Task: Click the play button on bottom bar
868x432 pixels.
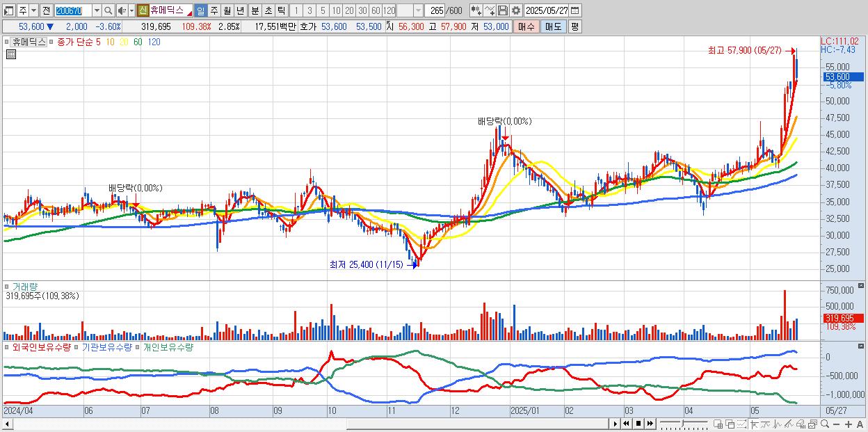Action: [x=615, y=424]
